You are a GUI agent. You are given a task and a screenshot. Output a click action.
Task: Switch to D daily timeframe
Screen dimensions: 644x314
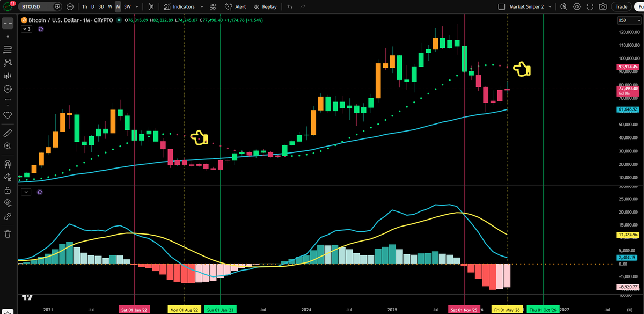pyautogui.click(x=93, y=7)
